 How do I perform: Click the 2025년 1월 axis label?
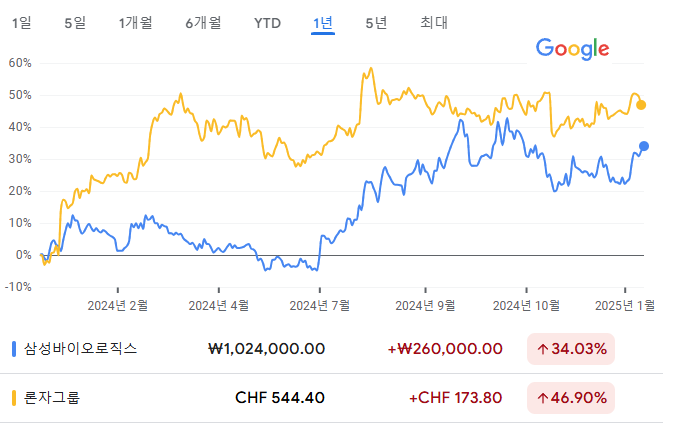coord(625,306)
